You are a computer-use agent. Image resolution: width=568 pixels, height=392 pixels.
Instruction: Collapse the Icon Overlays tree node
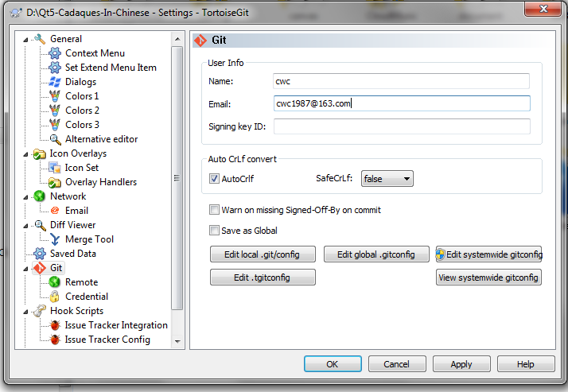point(25,154)
